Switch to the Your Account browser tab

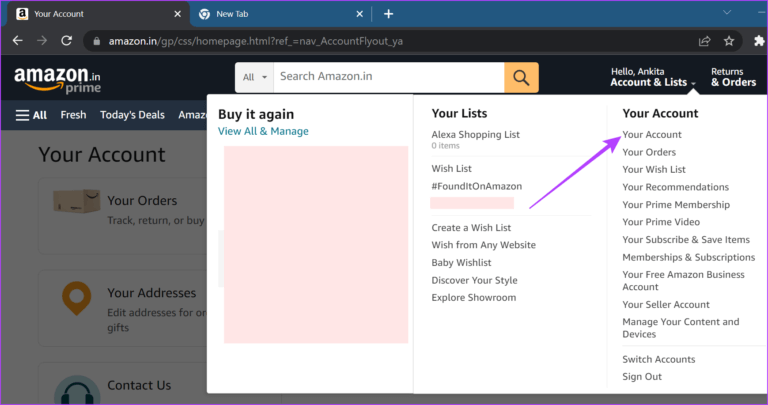pyautogui.click(x=96, y=14)
